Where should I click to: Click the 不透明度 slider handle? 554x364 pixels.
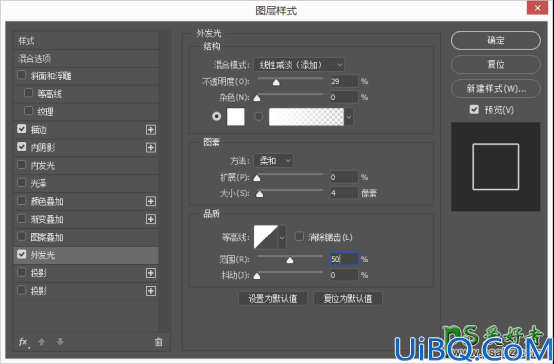point(276,82)
